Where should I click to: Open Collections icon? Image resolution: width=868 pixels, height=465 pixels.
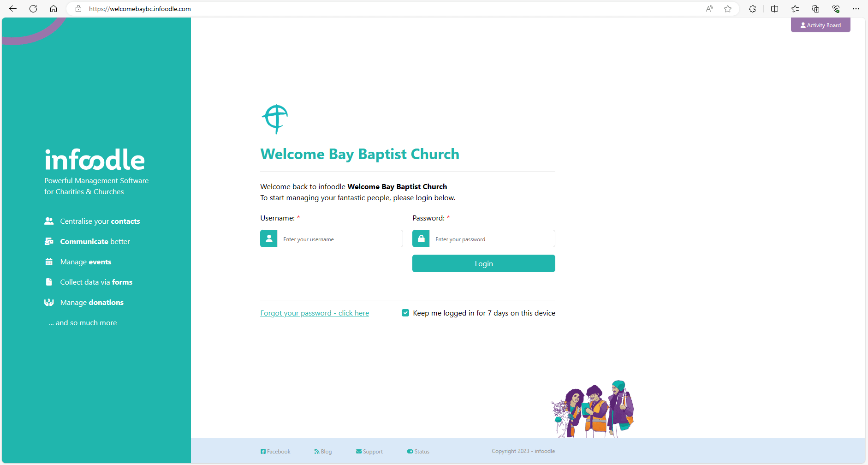tap(815, 9)
